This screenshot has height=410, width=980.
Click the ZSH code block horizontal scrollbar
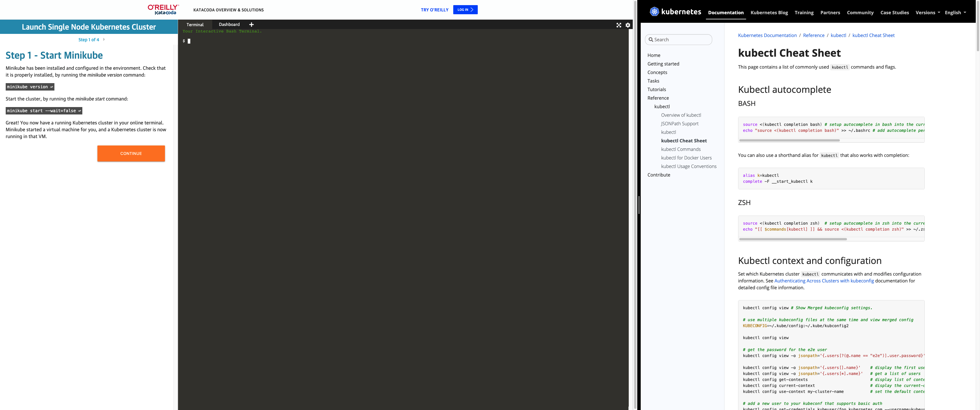(793, 239)
